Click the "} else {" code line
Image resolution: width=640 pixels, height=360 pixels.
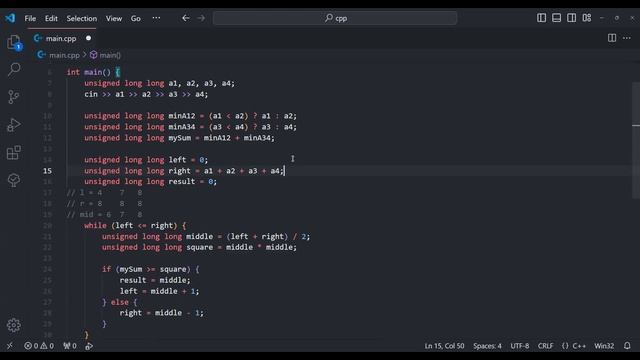tap(120, 302)
